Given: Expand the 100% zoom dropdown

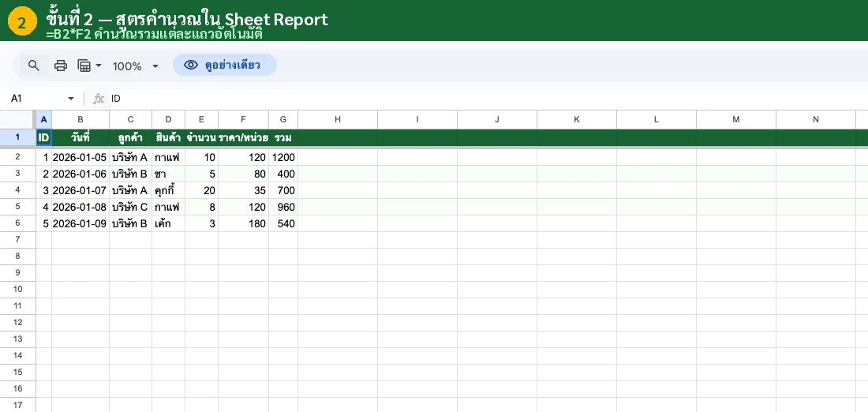Looking at the screenshot, I should (x=155, y=66).
